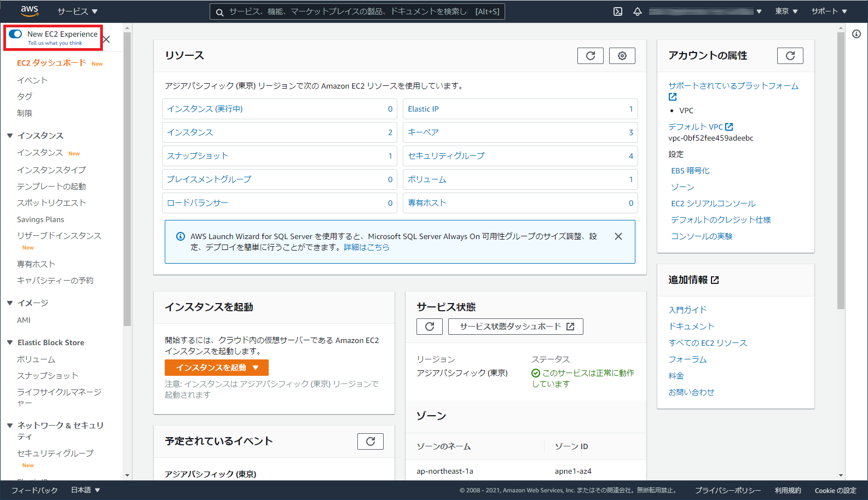
Task: Click フィードバック in the footer
Action: [x=34, y=490]
